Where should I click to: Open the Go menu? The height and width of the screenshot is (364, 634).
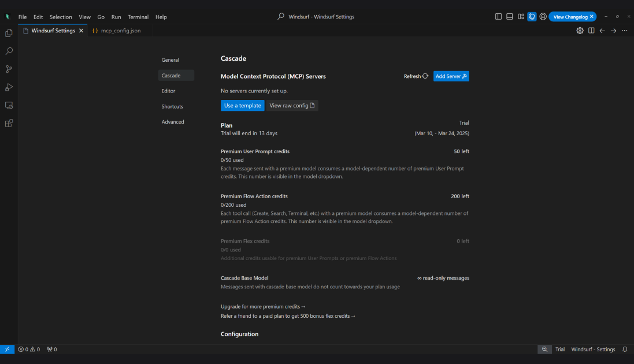(x=101, y=17)
